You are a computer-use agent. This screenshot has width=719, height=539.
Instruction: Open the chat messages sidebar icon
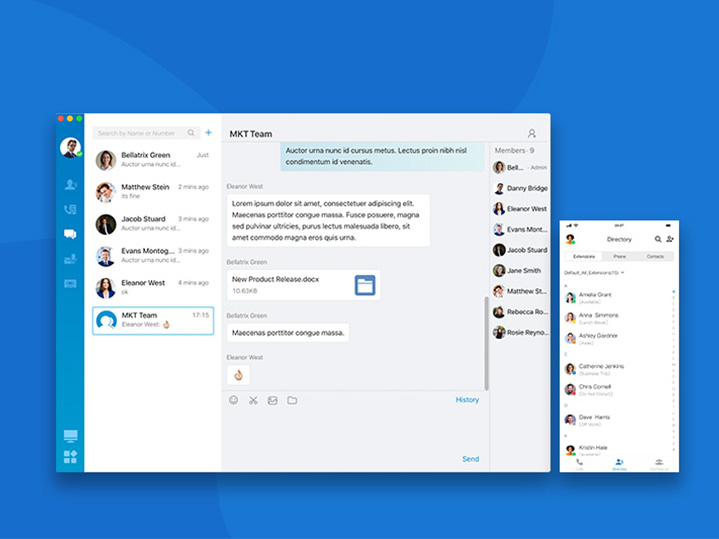(x=70, y=234)
